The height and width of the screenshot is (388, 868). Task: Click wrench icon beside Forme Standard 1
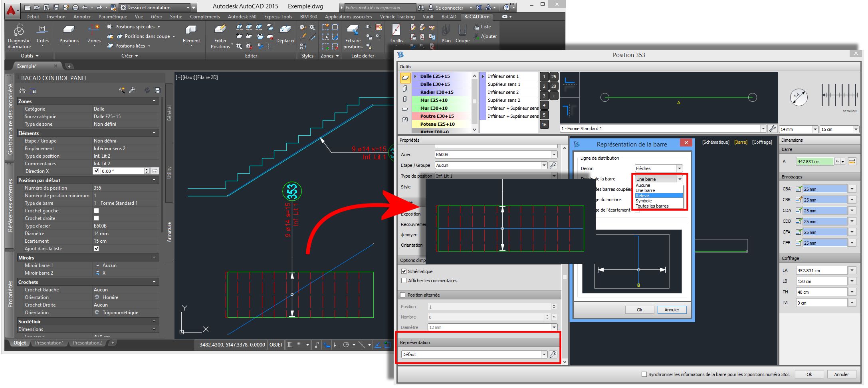point(773,129)
